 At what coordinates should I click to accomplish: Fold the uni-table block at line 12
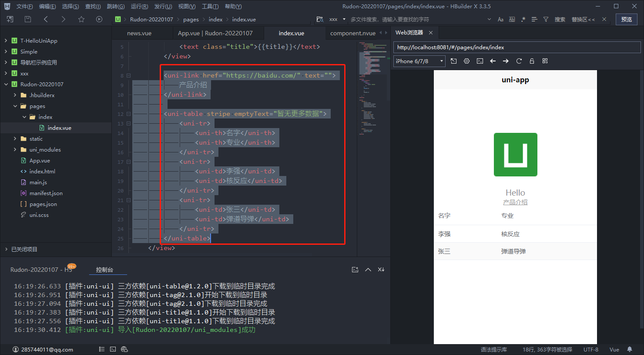point(128,114)
